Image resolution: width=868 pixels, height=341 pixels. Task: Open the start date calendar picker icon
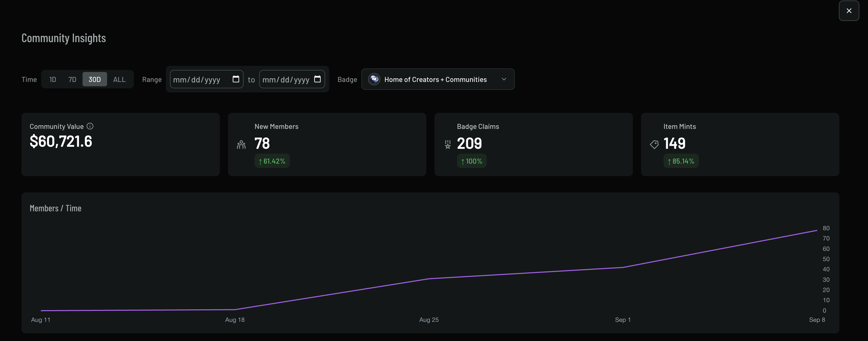click(236, 79)
